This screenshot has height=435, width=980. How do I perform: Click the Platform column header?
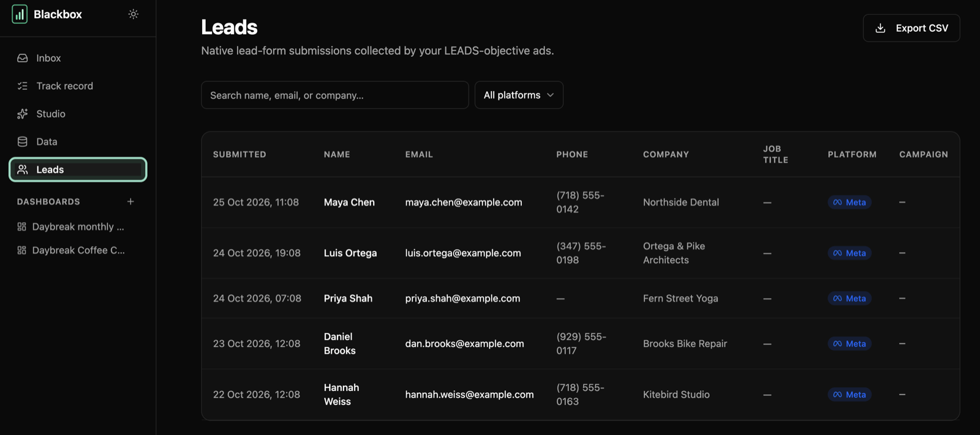[x=852, y=154]
